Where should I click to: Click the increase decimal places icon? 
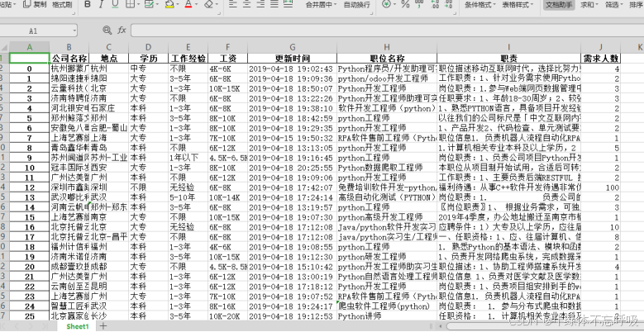pos(436,5)
